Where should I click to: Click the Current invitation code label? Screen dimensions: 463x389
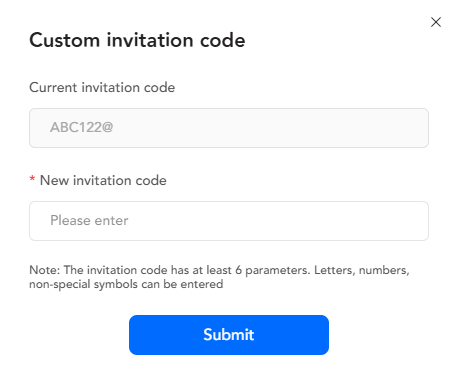[x=102, y=87]
